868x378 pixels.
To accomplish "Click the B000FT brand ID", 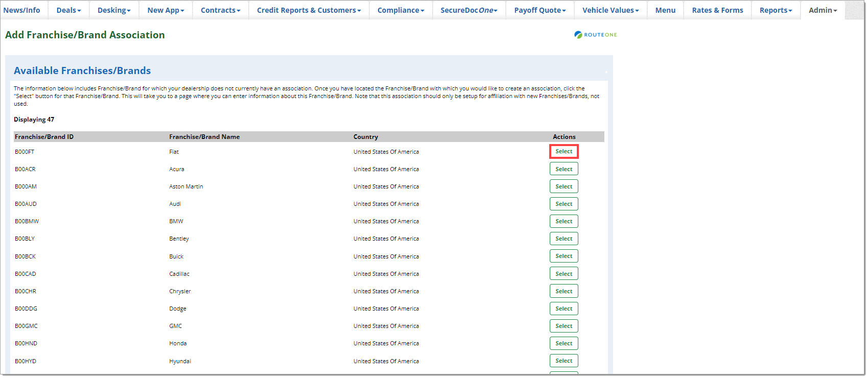I will pos(25,152).
